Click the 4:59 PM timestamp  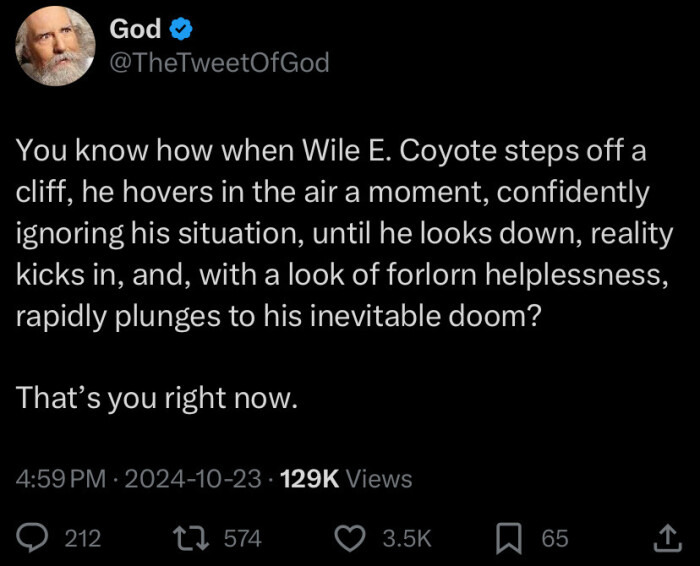61,479
